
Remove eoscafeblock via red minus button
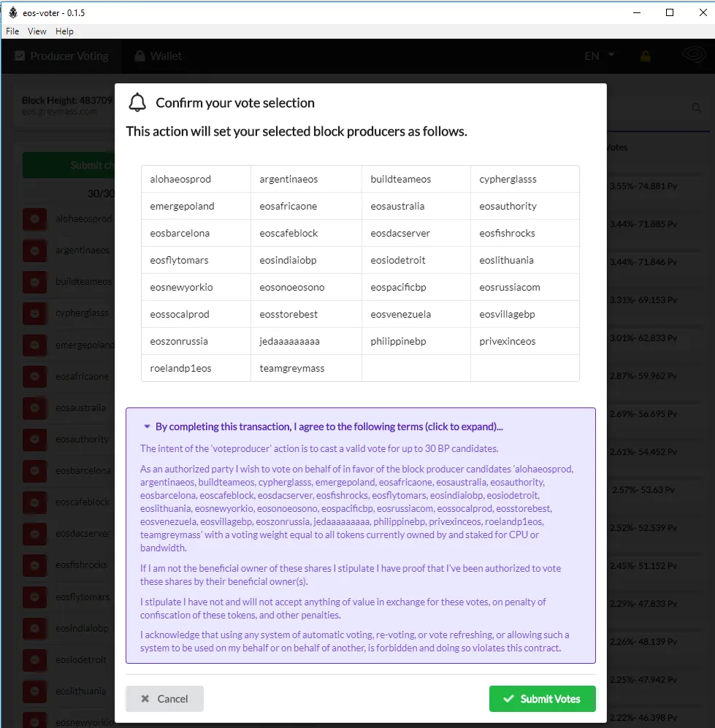35,502
